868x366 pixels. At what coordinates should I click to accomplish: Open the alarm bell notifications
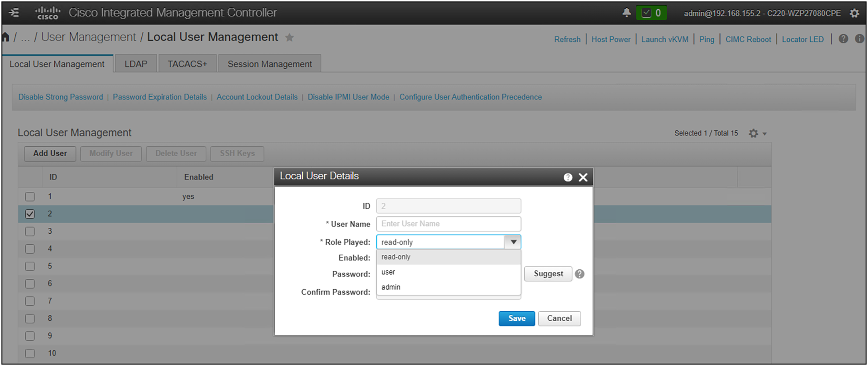(626, 13)
